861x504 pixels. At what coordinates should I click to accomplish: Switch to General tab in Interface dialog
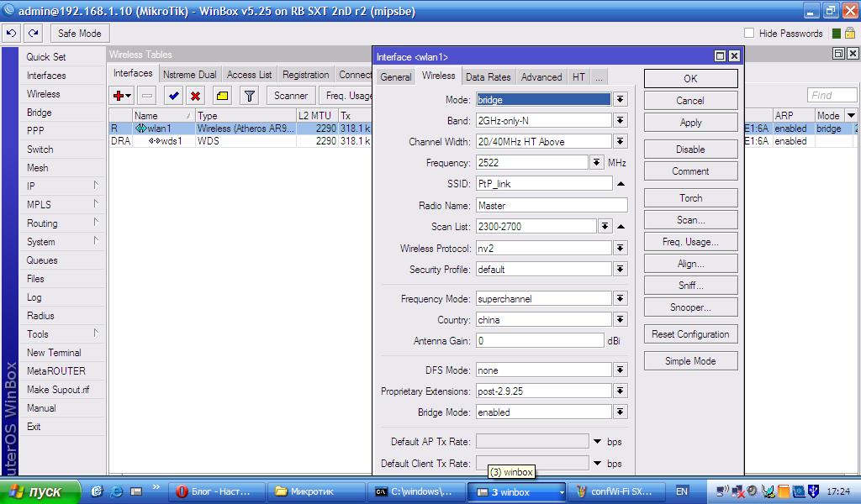coord(395,77)
